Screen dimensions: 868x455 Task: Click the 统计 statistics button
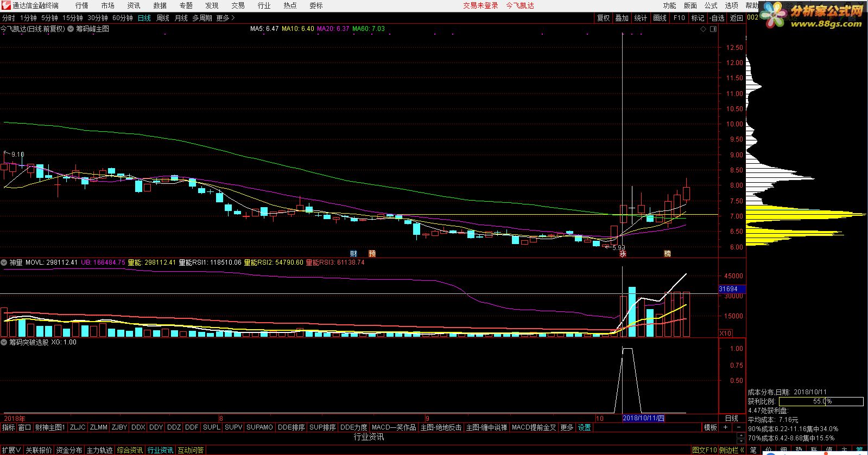[x=641, y=18]
